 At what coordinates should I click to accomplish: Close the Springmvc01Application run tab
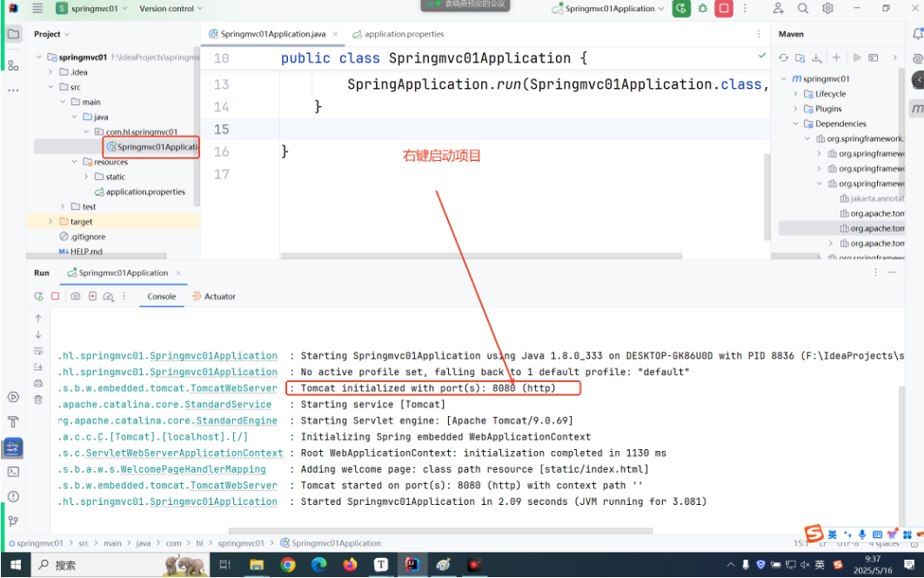(x=178, y=273)
